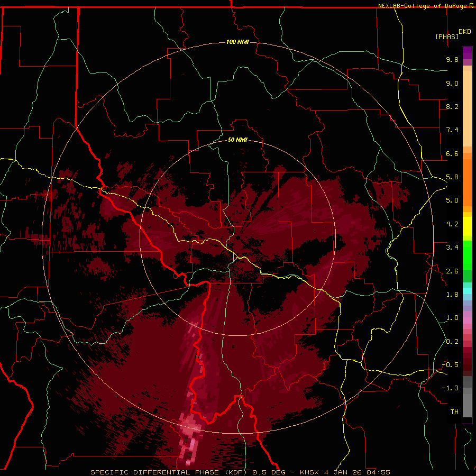The image size is (476, 476).
Task: Click the 4 JAN 26 date text
Action: (343, 472)
